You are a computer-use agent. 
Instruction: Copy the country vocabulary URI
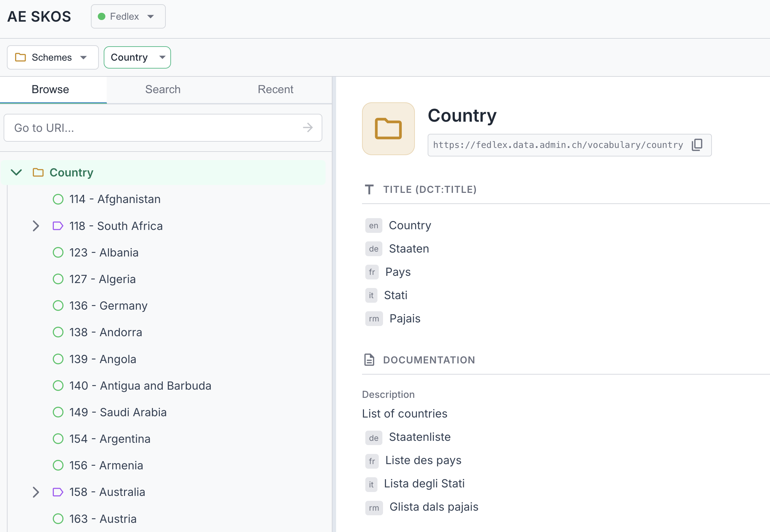(x=697, y=145)
